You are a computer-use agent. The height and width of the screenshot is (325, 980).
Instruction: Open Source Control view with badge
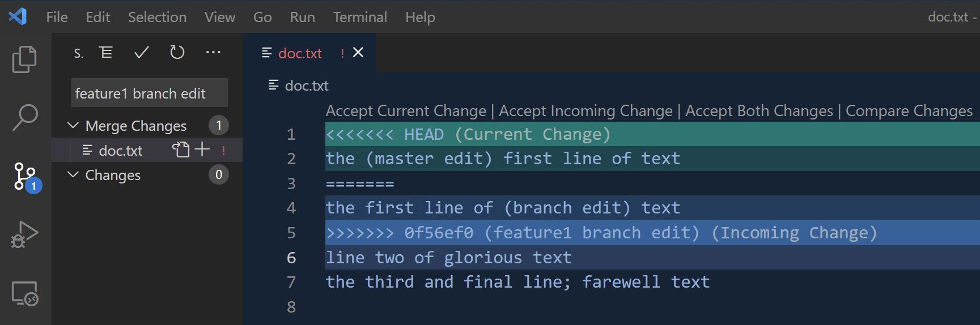coord(27,177)
